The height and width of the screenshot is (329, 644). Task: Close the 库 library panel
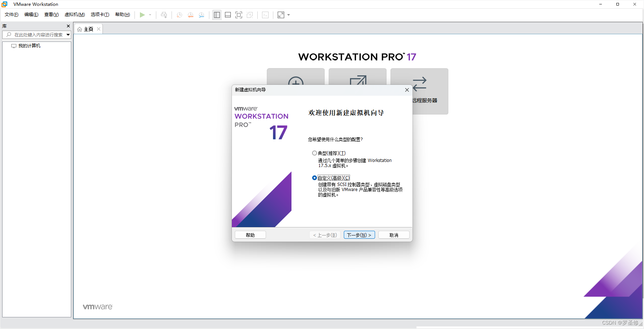68,26
